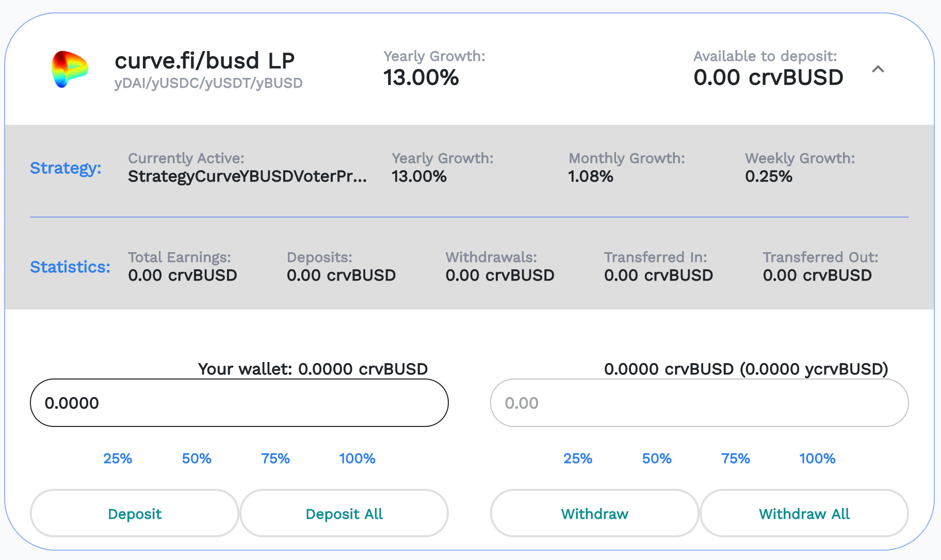The height and width of the screenshot is (560, 941).
Task: Click yDAI/yUSDC/yUSDT/yBUSD subtitle text
Action: point(208,83)
